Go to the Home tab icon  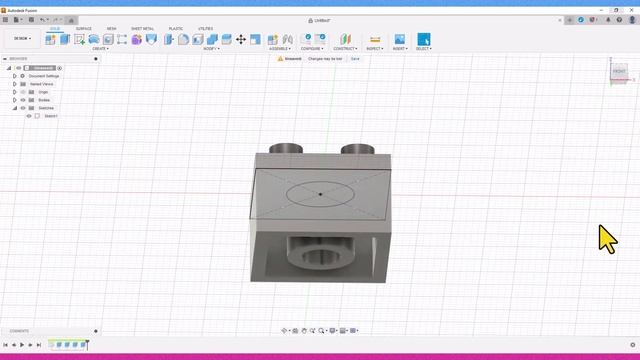tap(71, 20)
